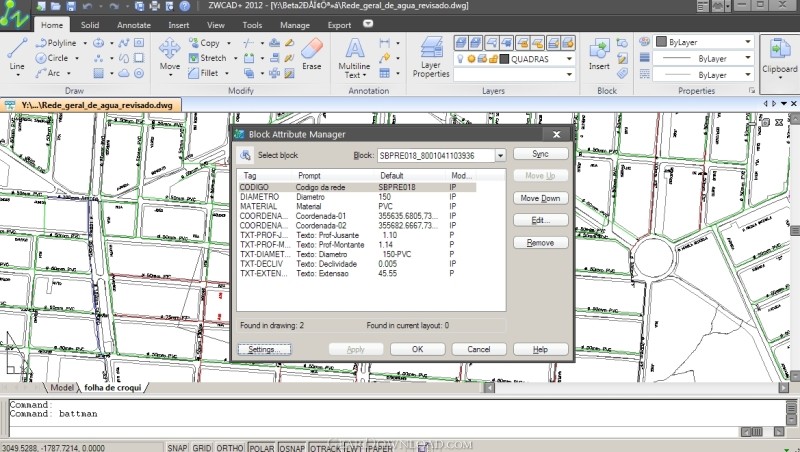Expand the Clipboard panel arrow
800x452 pixels.
(779, 78)
